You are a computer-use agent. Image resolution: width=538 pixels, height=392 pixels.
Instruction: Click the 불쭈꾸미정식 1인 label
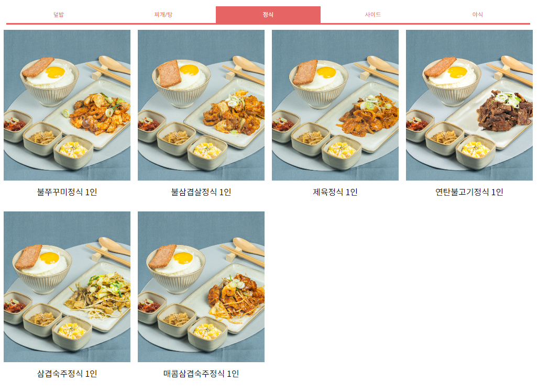coord(67,192)
